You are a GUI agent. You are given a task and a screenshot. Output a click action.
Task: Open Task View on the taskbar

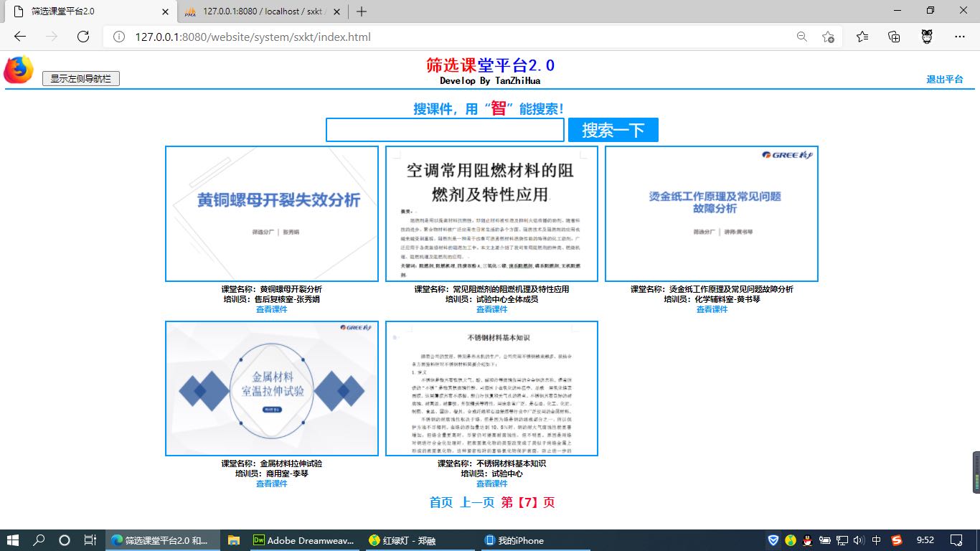coord(90,540)
